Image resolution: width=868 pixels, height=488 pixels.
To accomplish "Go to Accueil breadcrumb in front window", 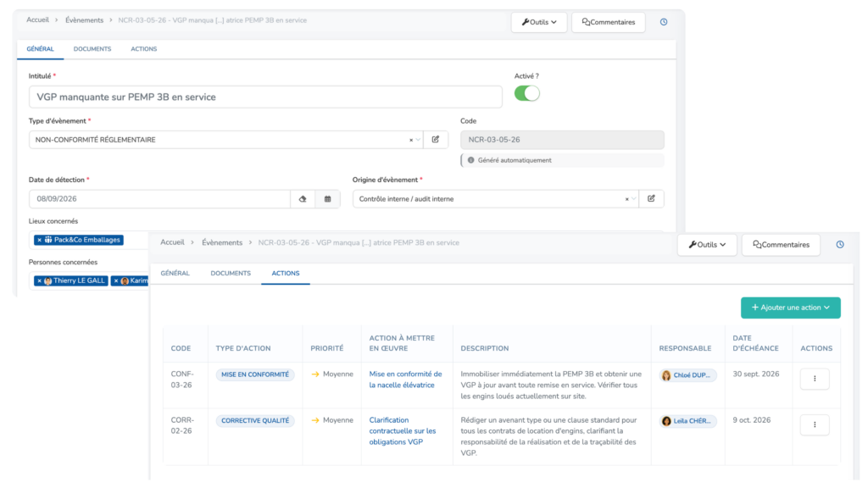I will 172,242.
